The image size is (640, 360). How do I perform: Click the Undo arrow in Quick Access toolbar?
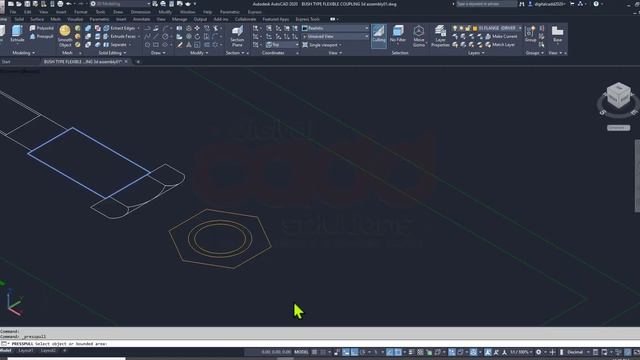[x=69, y=4]
